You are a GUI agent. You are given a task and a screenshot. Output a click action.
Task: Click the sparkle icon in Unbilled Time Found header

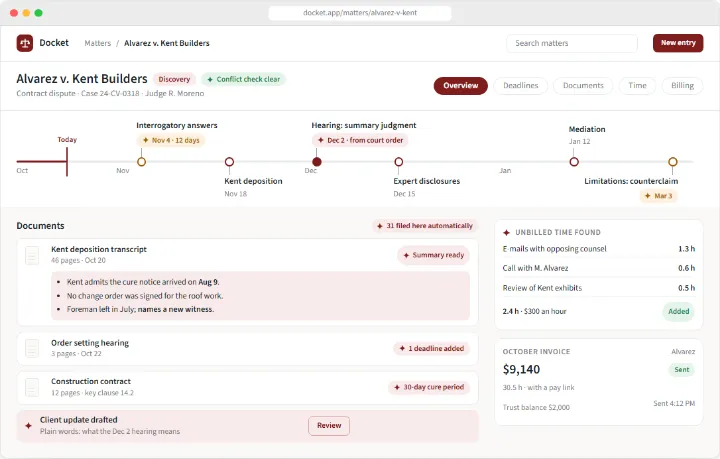[506, 232]
